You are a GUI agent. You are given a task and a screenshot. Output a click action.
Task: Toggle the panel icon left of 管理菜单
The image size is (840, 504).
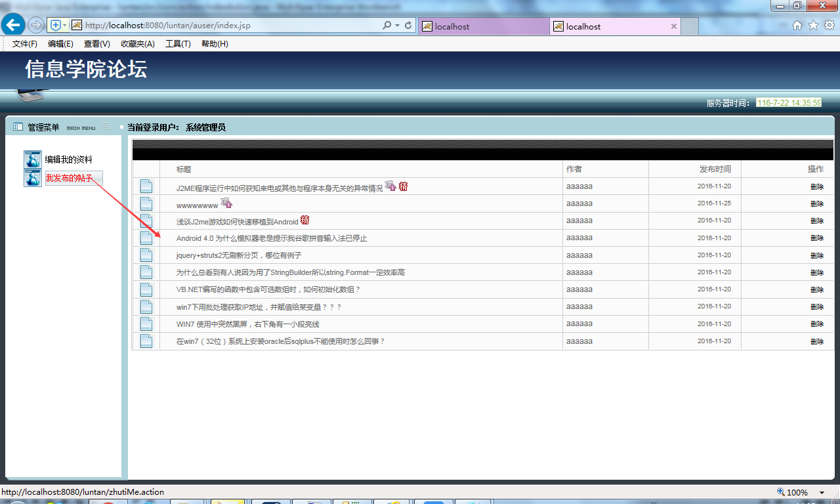[x=17, y=126]
